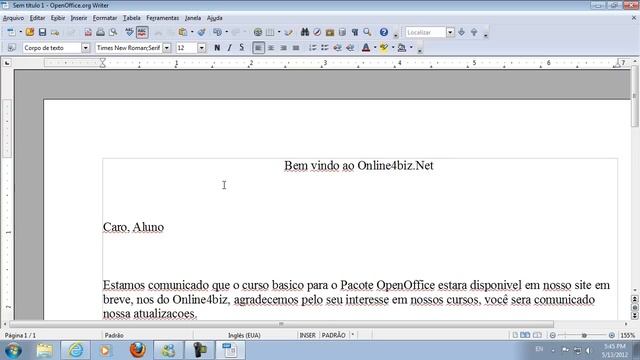
Task: Open the Editar menu
Action: (x=37, y=18)
